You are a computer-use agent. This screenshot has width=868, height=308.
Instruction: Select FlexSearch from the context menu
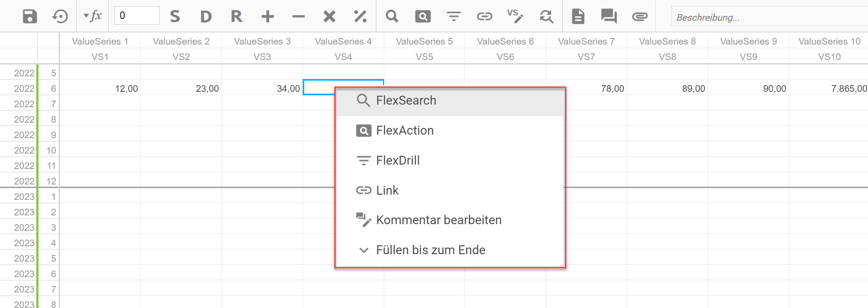pos(406,101)
